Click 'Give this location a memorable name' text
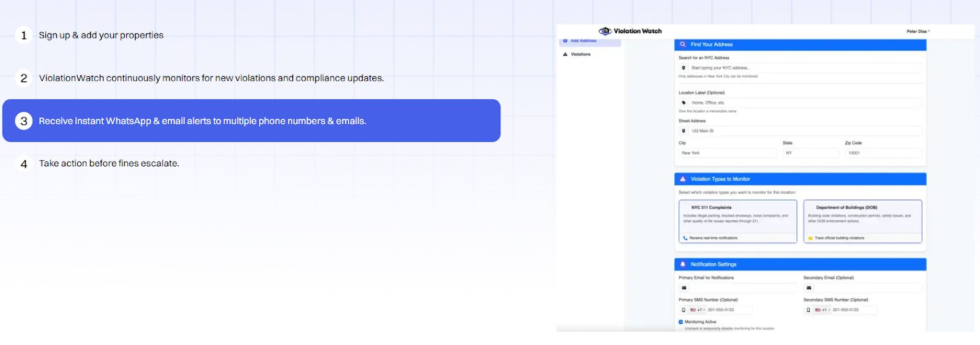This screenshot has width=980, height=345. [707, 111]
